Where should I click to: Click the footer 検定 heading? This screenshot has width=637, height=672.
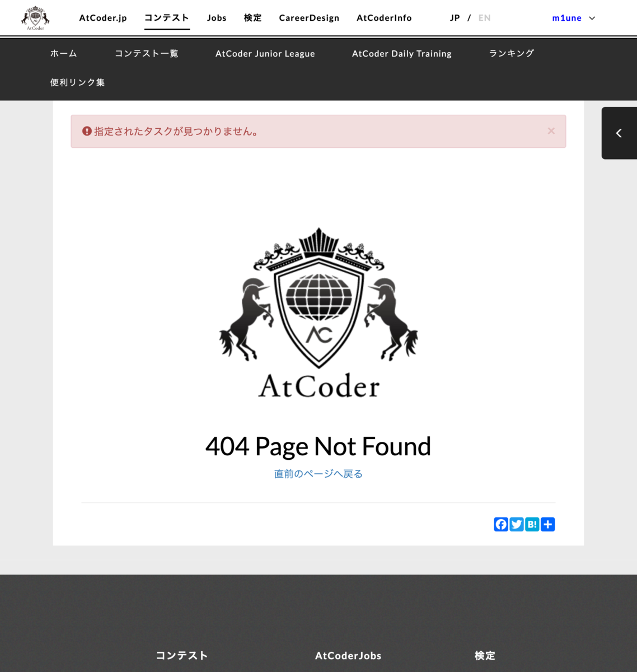[485, 655]
